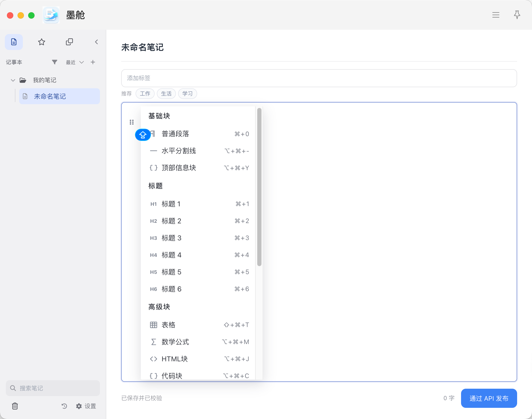Click the blue shift key indicator badge
The width and height of the screenshot is (532, 419).
coord(143,135)
